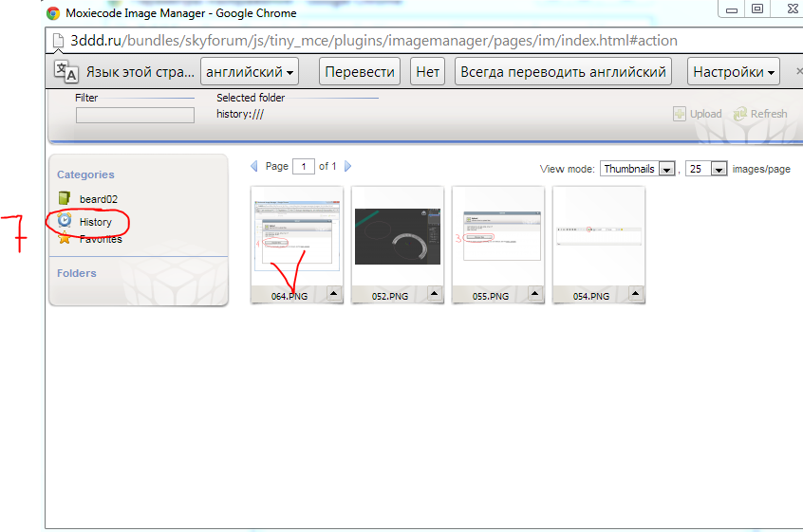This screenshot has height=532, width=803.
Task: Click the 052.PNG file name
Action: pyautogui.click(x=390, y=296)
